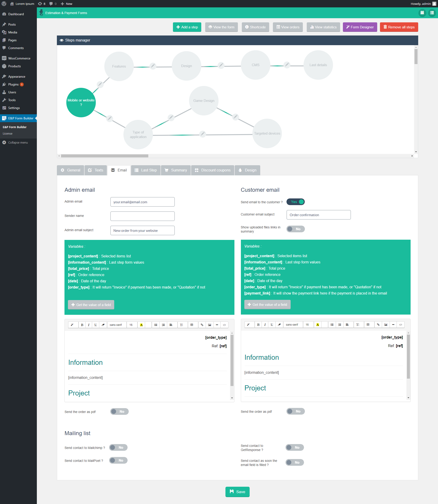Enable sending the admin order as pdf
438x504 pixels.
pyautogui.click(x=119, y=411)
